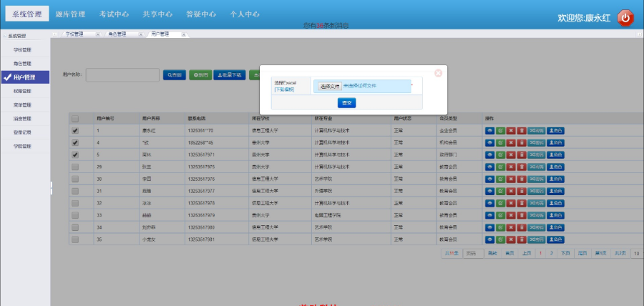644x306 pixels.
Task: Click the trash icon for user 1
Action: (521, 131)
